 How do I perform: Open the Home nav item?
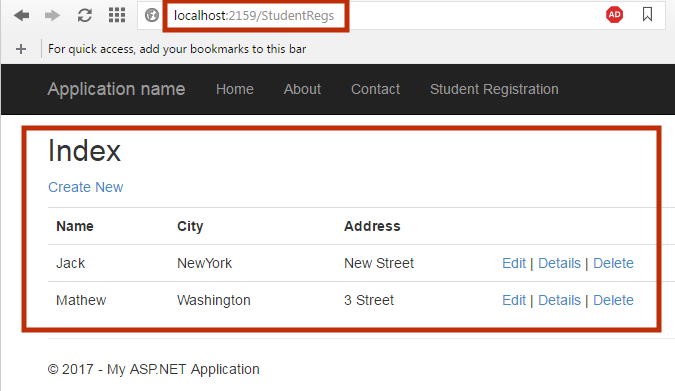(235, 89)
